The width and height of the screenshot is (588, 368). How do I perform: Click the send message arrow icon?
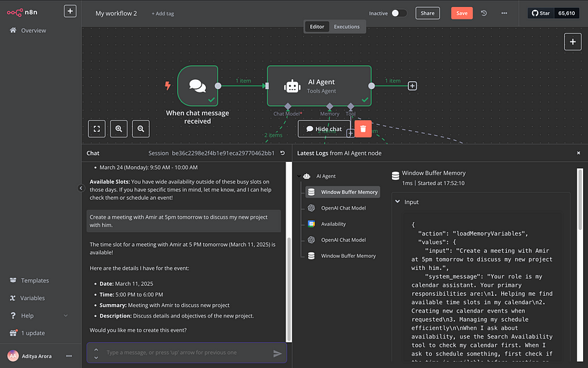(x=277, y=353)
